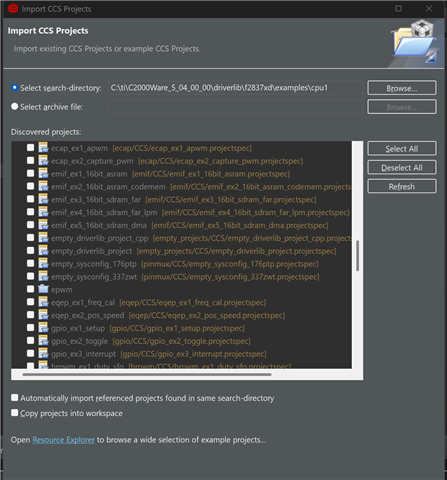Click the horizontal scrollbar of discovered projects

pyautogui.click(x=147, y=374)
